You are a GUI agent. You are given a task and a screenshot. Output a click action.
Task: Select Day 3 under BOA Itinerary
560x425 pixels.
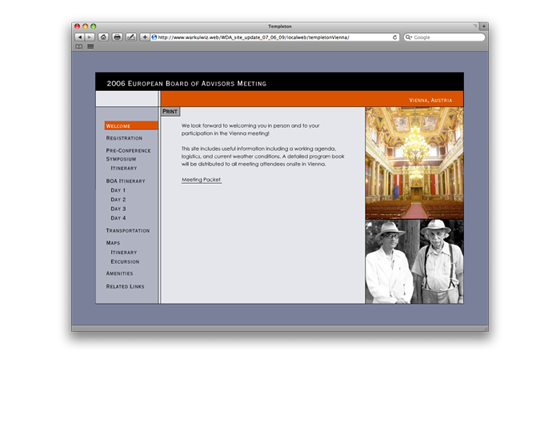pyautogui.click(x=118, y=209)
